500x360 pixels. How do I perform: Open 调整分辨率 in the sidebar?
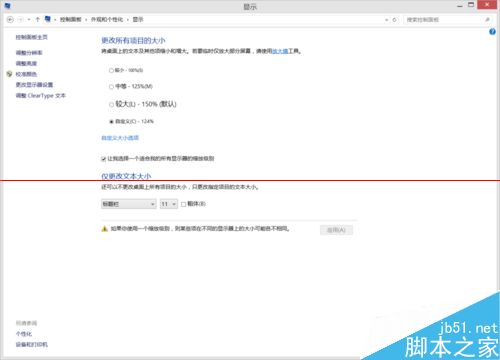coord(29,53)
